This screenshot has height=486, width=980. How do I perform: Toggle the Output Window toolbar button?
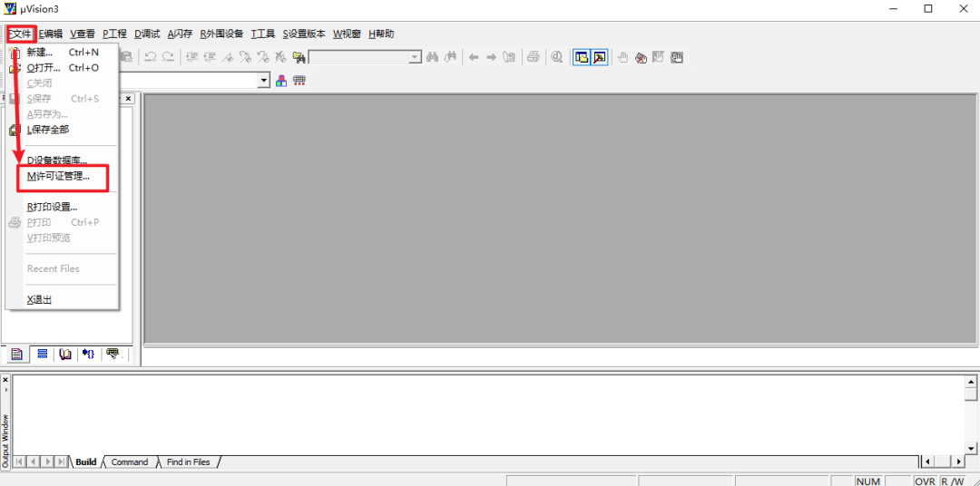coord(599,57)
